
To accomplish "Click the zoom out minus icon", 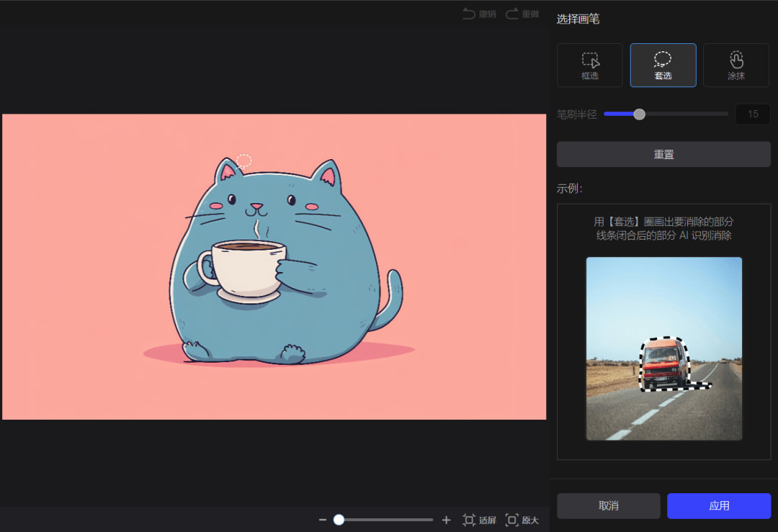I will click(x=323, y=520).
